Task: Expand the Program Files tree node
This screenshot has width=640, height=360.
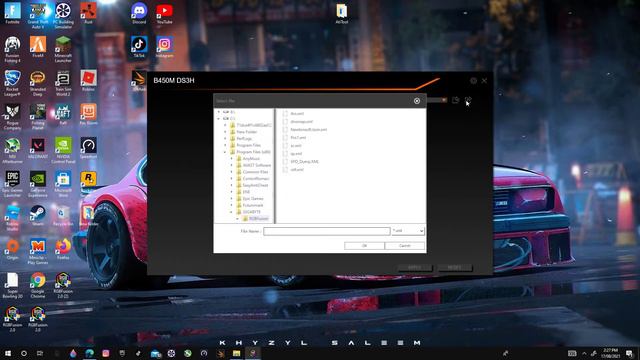Action: tap(225, 145)
